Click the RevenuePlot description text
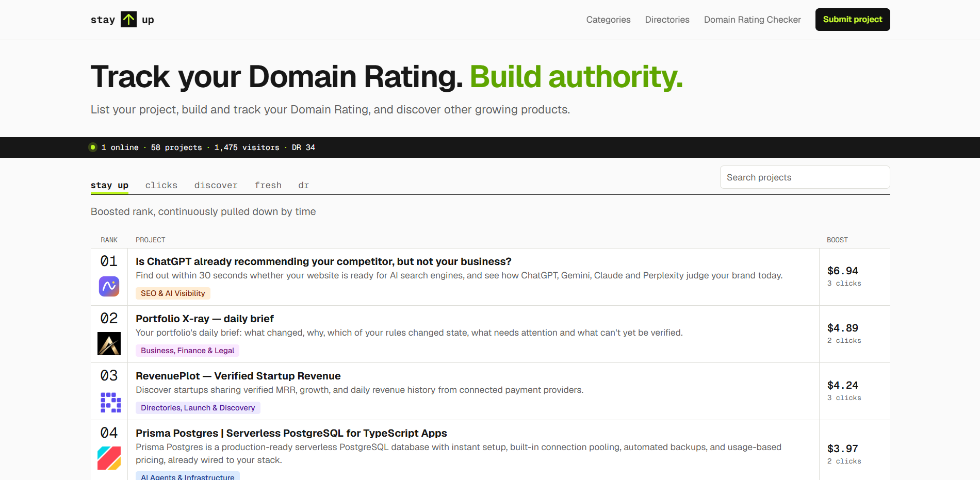 point(360,390)
